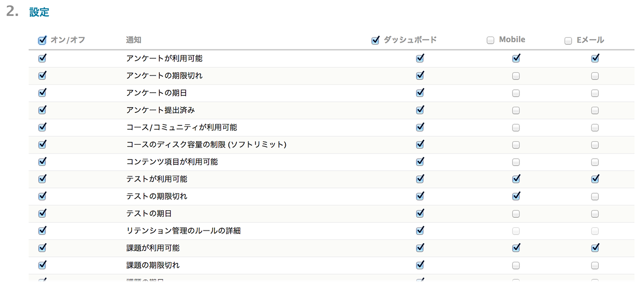Uncheck Eメール for アンケートが利用可能
This screenshot has width=644, height=284.
[x=595, y=58]
